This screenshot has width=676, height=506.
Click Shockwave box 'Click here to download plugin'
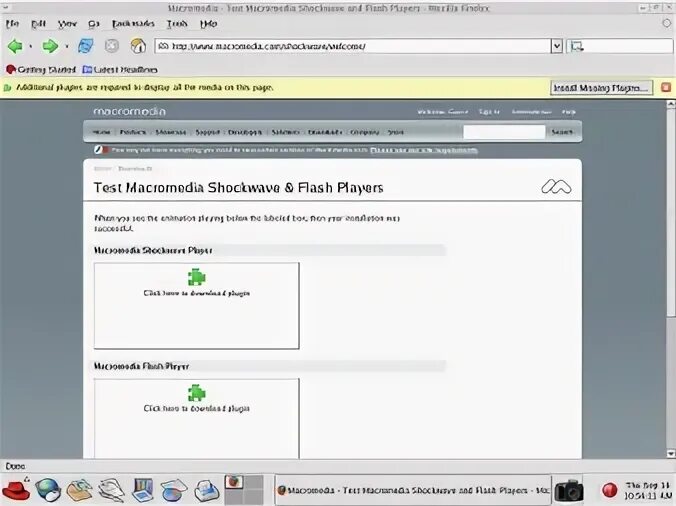(x=197, y=294)
